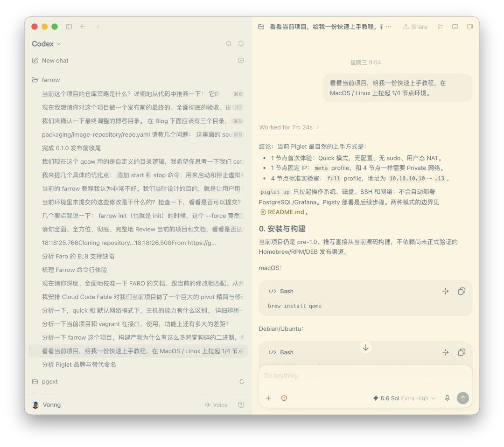Click the folder icon beside the conversation title
The height and width of the screenshot is (447, 504).
(261, 27)
